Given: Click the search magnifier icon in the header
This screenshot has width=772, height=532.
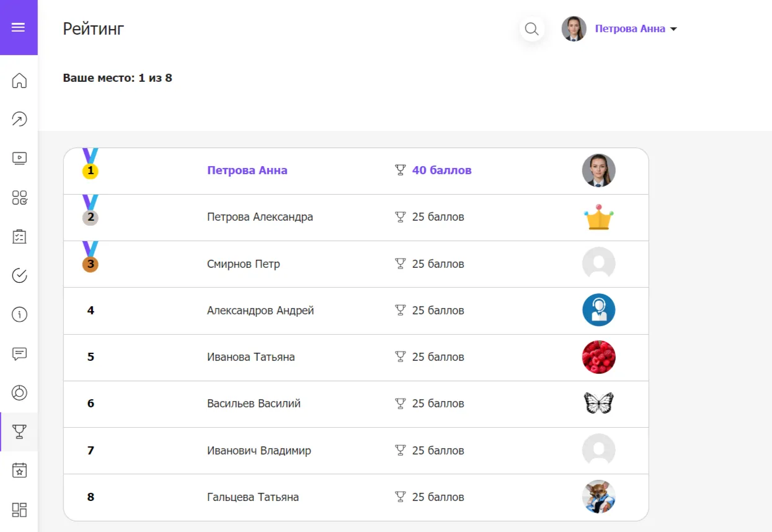Looking at the screenshot, I should [x=531, y=29].
